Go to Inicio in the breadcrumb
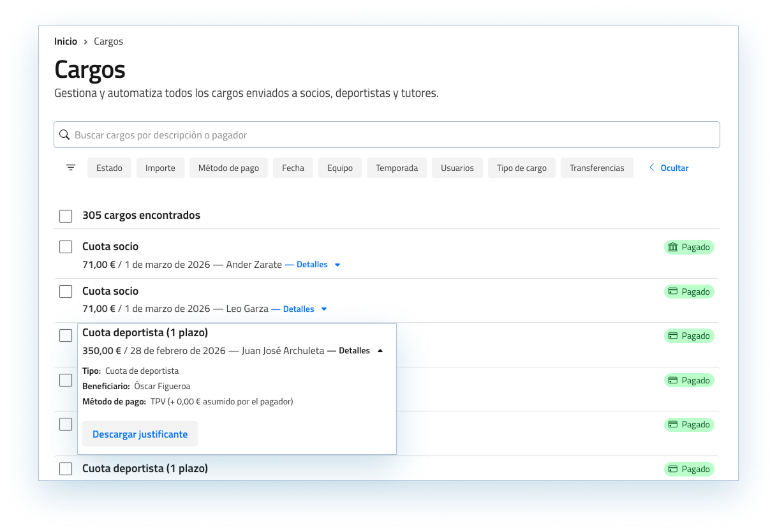Image resolution: width=777 pixels, height=532 pixels. 66,41
